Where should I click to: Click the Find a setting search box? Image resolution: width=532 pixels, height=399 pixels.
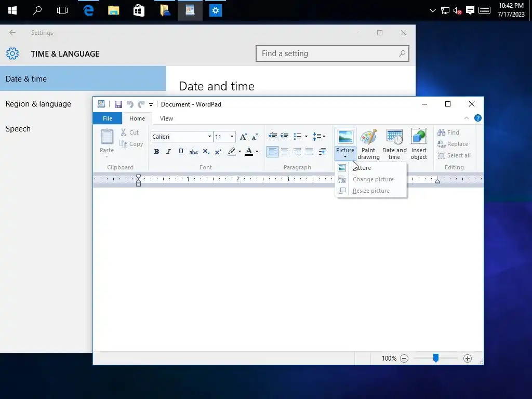(332, 54)
